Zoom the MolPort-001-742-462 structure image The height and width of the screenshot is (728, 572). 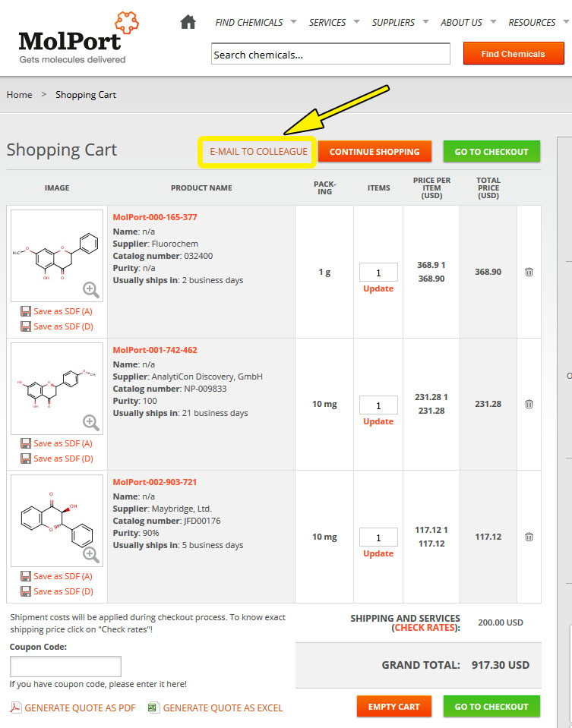click(90, 422)
